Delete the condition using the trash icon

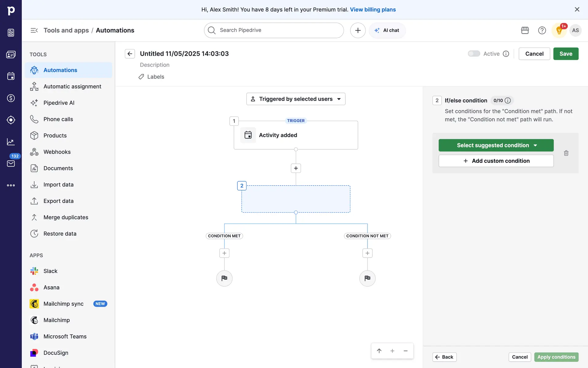point(566,153)
